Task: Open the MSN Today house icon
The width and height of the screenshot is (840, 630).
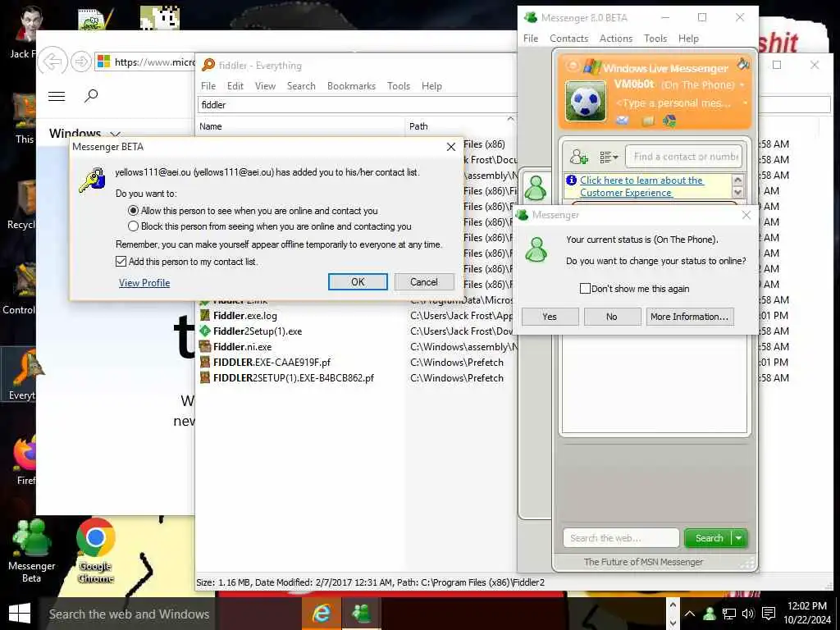Action: (x=669, y=121)
